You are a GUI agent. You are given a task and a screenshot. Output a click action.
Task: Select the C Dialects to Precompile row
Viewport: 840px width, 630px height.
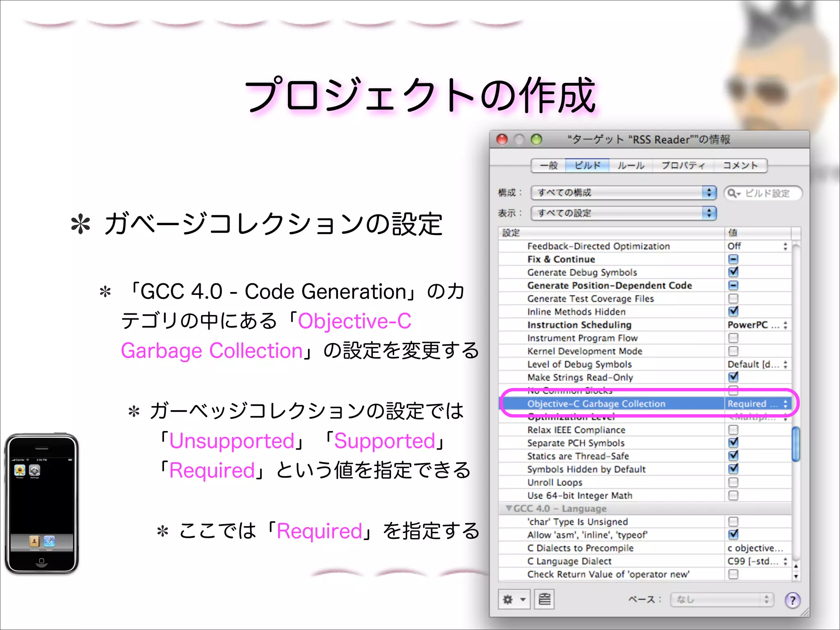(x=645, y=548)
